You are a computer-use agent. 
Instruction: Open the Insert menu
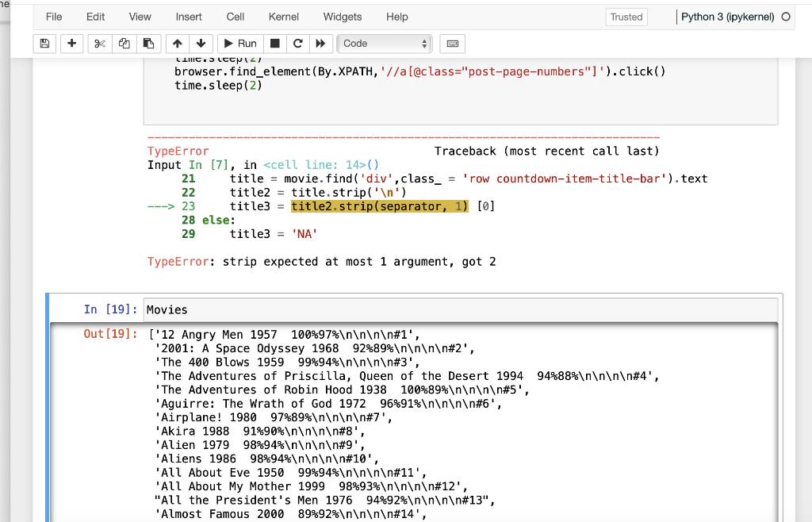pos(189,17)
